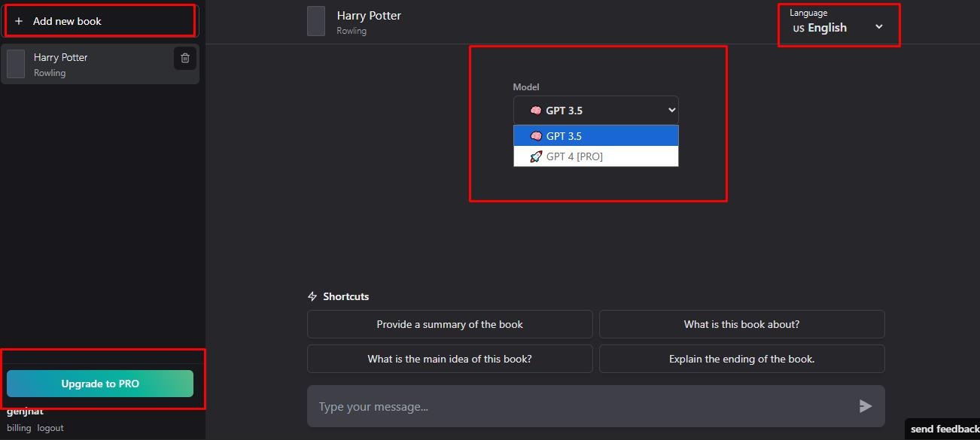Open the billing link
The width and height of the screenshot is (980, 440).
19,428
